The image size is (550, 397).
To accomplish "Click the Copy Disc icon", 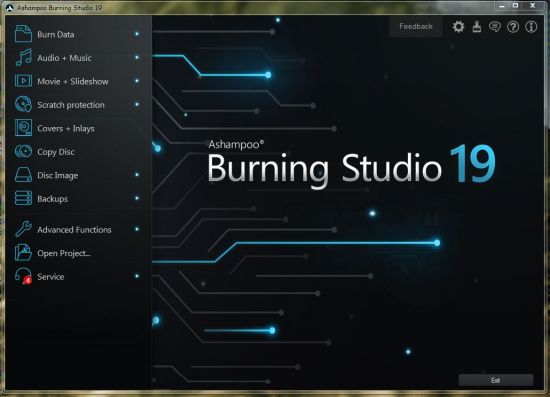I will tap(23, 152).
